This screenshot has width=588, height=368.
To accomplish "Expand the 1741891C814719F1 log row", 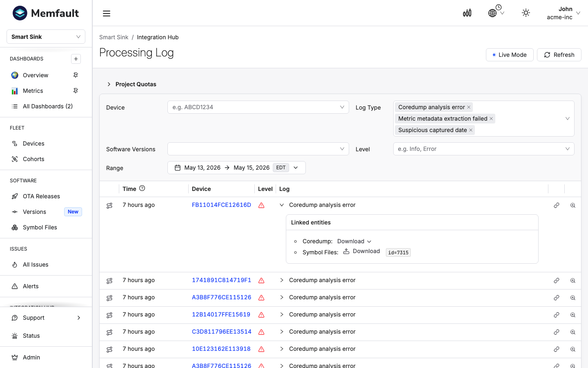I will (281, 280).
